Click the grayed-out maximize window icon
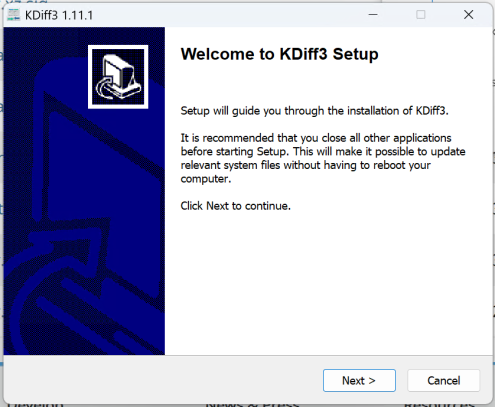 coord(421,15)
